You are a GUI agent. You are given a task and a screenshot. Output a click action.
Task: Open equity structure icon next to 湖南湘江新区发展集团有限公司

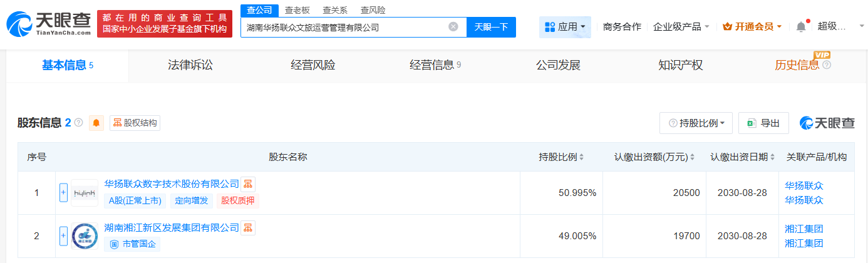(x=248, y=227)
